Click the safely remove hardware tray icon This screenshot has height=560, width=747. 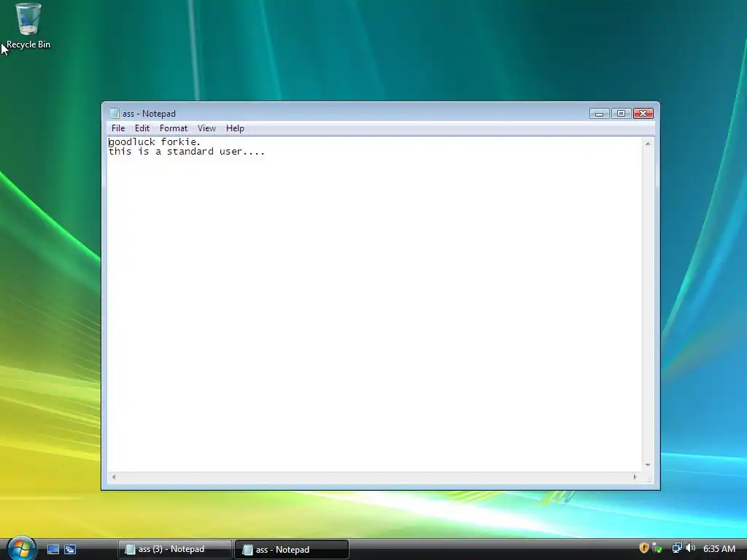[x=657, y=548]
